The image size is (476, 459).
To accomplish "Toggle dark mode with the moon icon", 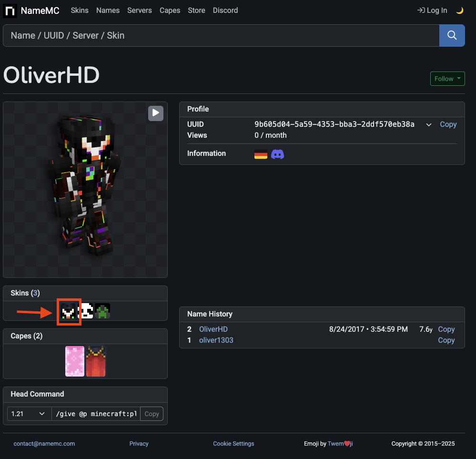I will click(460, 10).
